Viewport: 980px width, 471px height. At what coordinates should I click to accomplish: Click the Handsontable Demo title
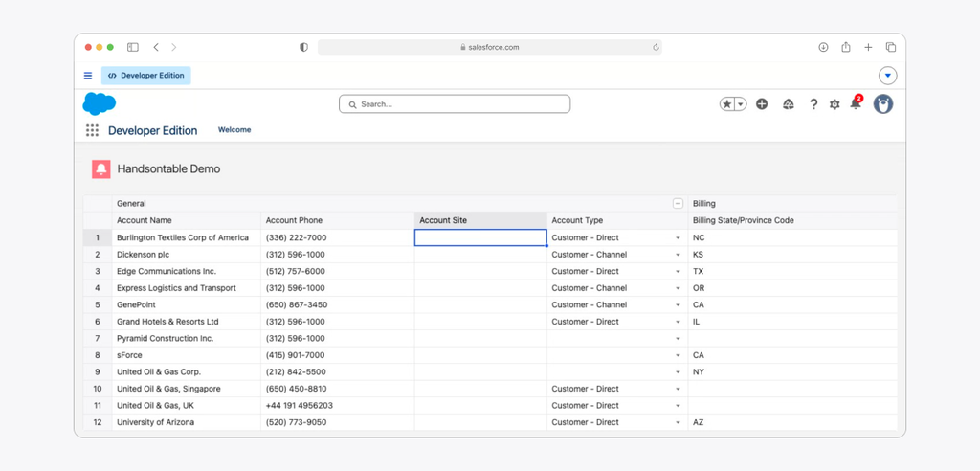click(x=168, y=168)
